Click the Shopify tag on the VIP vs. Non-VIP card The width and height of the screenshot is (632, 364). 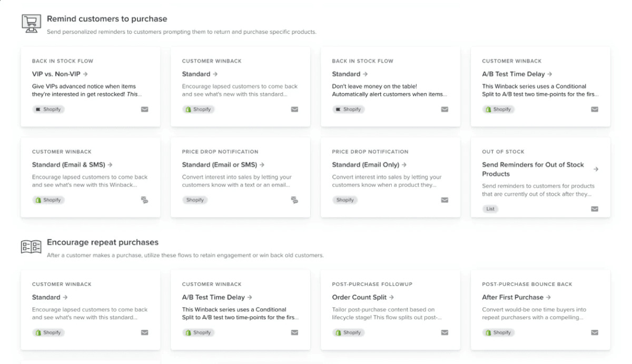[48, 110]
